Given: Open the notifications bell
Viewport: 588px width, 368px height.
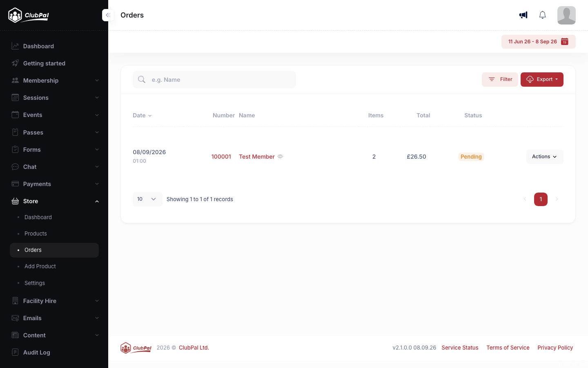Looking at the screenshot, I should 542,15.
